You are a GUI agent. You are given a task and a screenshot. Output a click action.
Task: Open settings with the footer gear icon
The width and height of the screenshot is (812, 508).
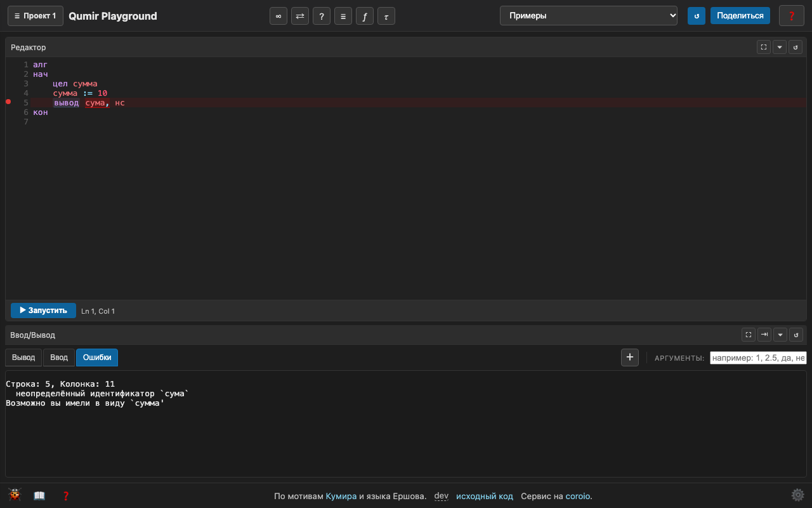[x=797, y=495]
